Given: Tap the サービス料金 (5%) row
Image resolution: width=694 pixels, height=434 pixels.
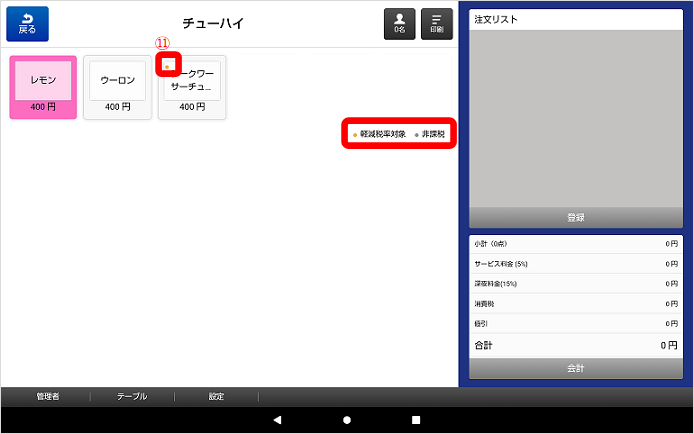Looking at the screenshot, I should pos(575,263).
